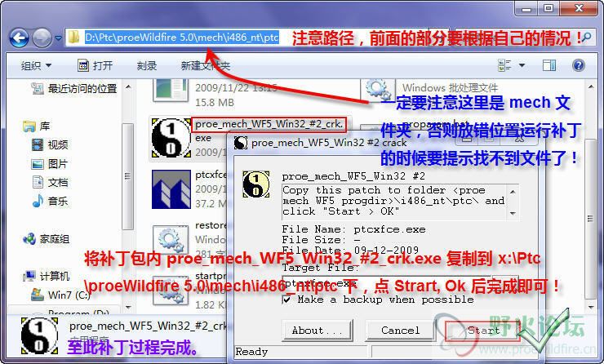Click the proe_mech_WF5_Win32_#2_crk. file name
This screenshot has height=364, width=604.
(269, 124)
